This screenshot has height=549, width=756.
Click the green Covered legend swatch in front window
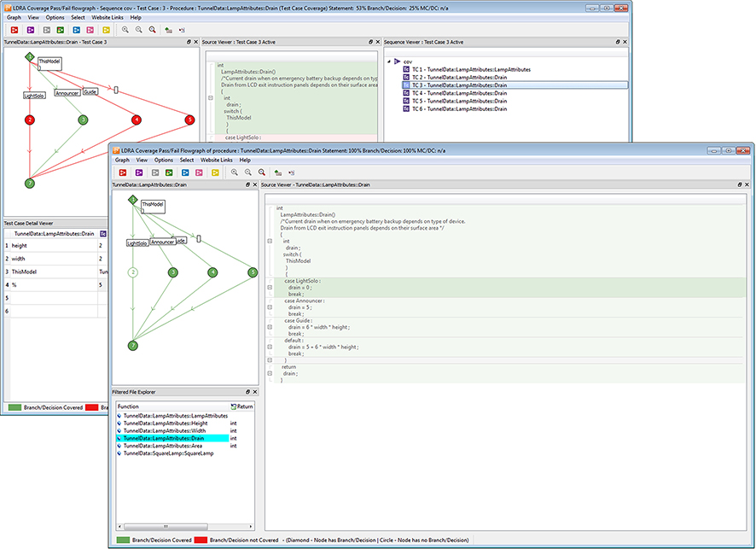click(x=124, y=540)
